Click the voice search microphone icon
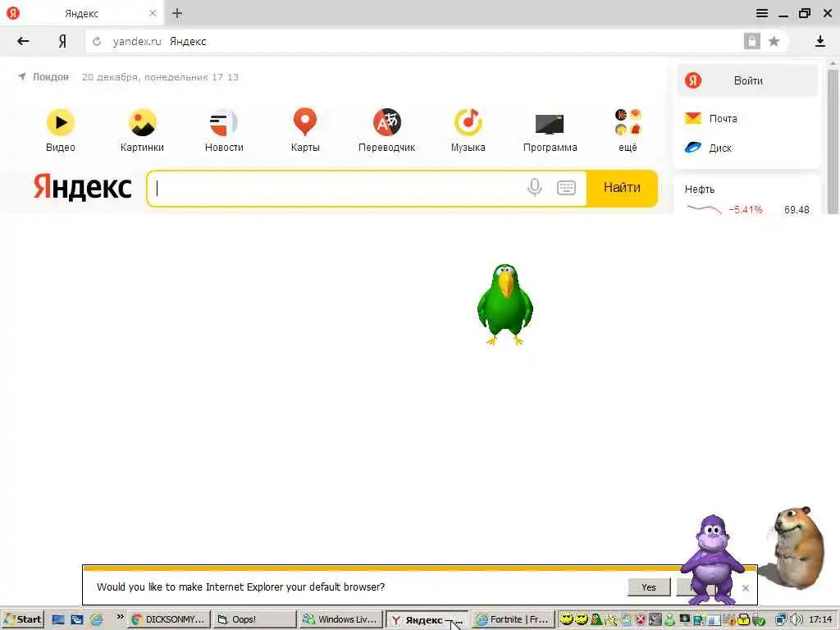Viewport: 840px width, 630px height. click(535, 188)
